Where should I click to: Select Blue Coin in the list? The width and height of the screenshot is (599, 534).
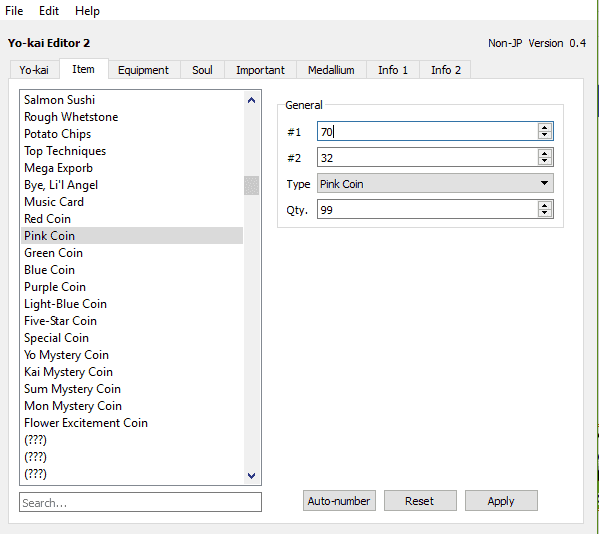coord(132,270)
